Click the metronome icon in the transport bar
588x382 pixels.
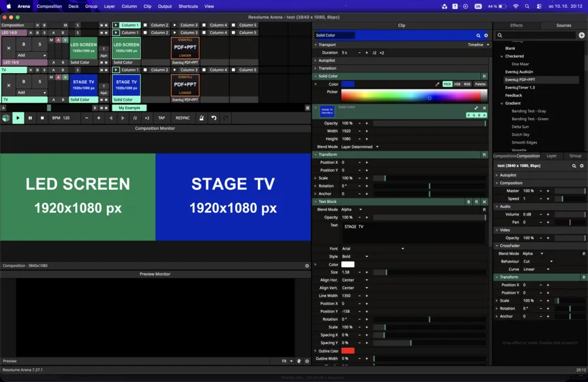[201, 118]
